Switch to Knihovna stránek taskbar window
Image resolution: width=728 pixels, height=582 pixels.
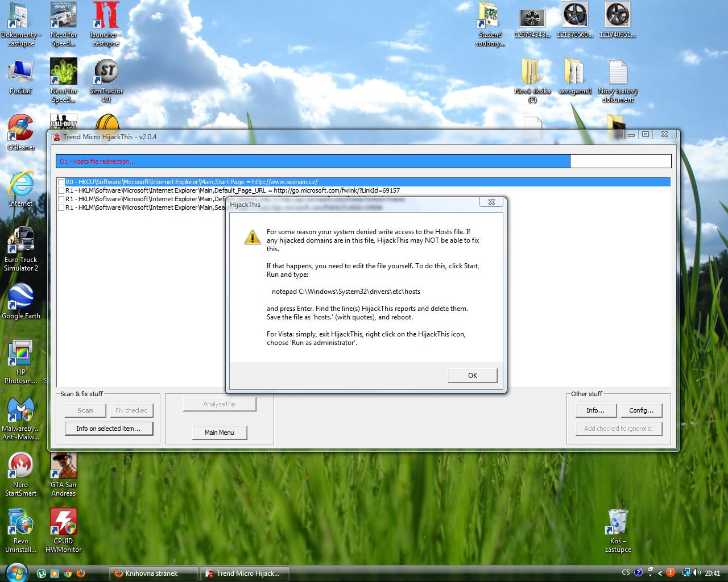pyautogui.click(x=155, y=573)
